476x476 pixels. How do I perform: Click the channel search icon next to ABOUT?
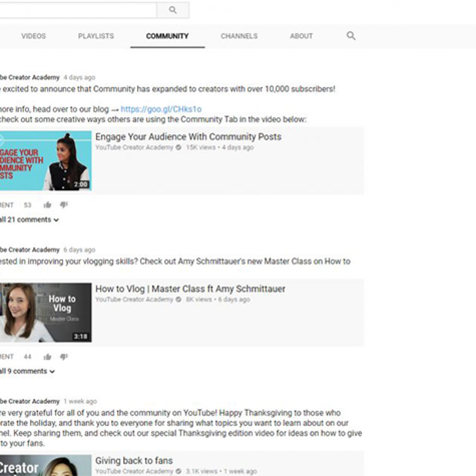pos(351,36)
